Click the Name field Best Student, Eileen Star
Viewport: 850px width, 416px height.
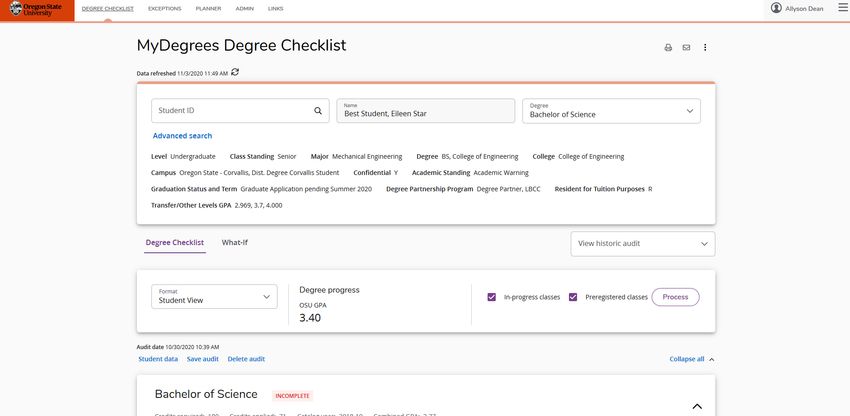[426, 111]
